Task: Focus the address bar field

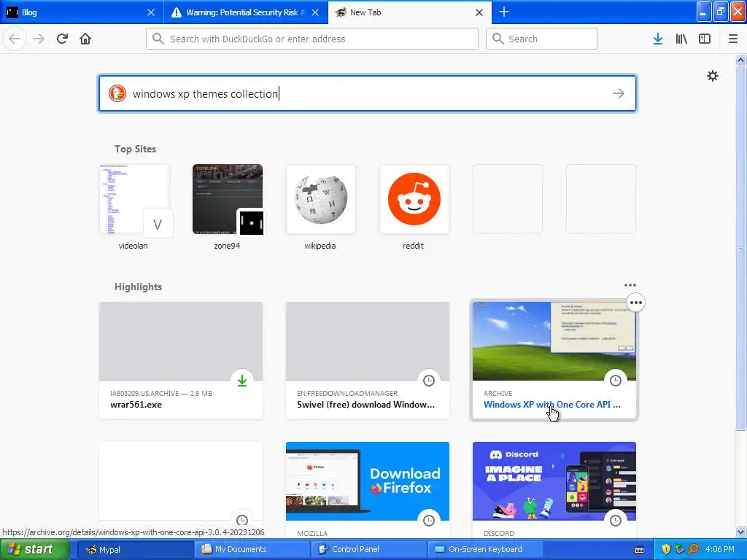Action: (312, 39)
